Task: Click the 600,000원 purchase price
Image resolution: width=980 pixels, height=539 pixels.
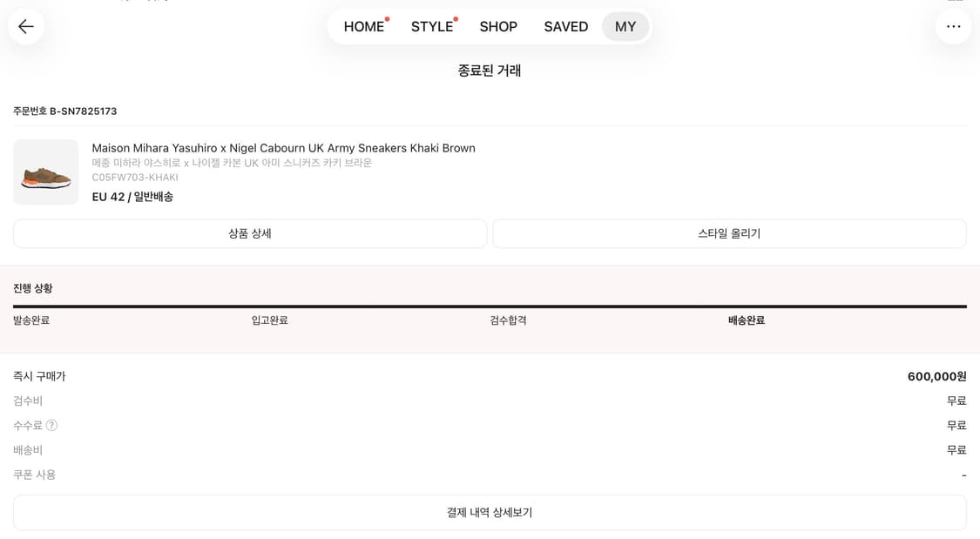Action: (936, 376)
